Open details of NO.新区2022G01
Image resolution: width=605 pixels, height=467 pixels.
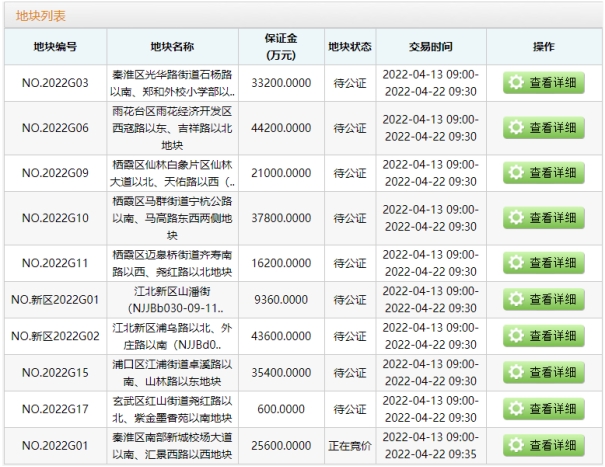[x=544, y=299]
